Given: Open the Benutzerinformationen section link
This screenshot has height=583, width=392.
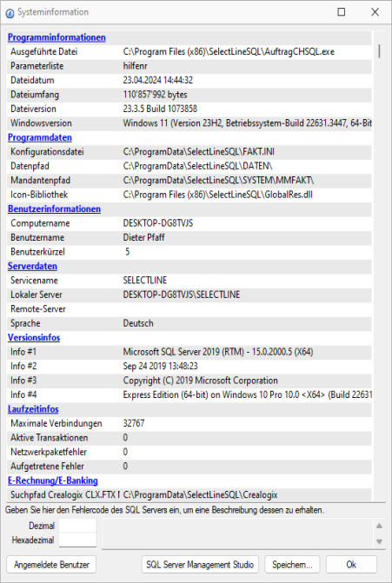Looking at the screenshot, I should tap(54, 209).
